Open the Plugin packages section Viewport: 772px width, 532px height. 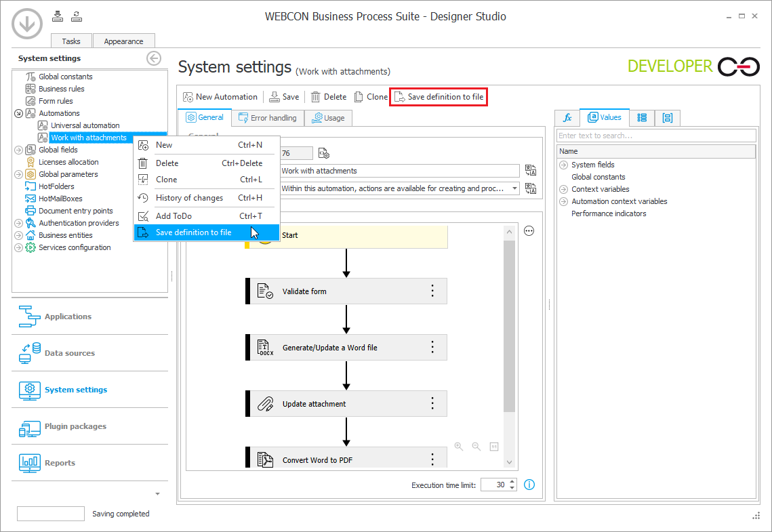89,426
